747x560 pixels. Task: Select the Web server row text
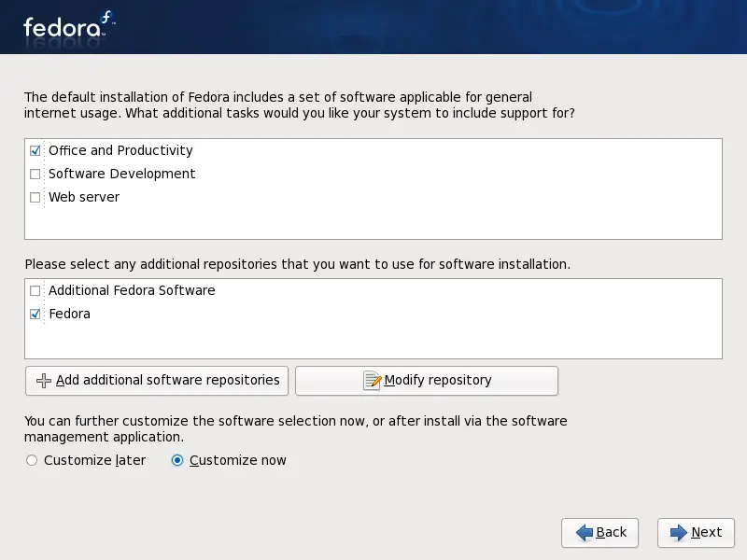click(x=84, y=197)
